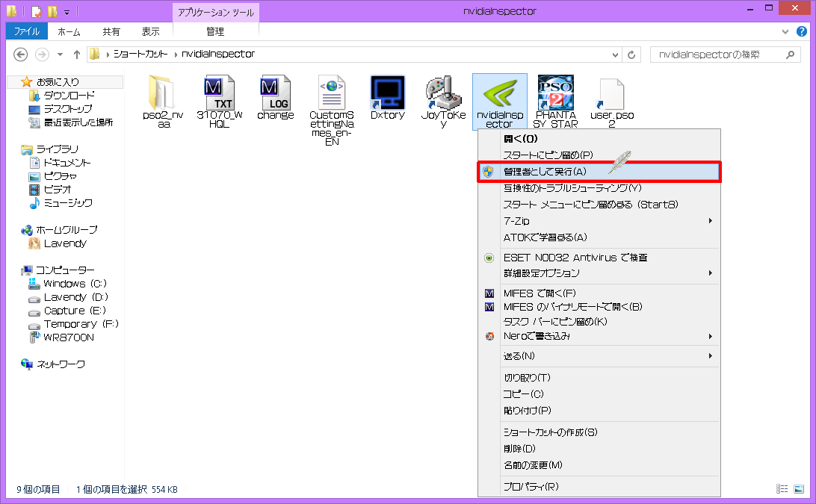Expand the 7-Zip submenu
816x504 pixels.
coord(711,220)
